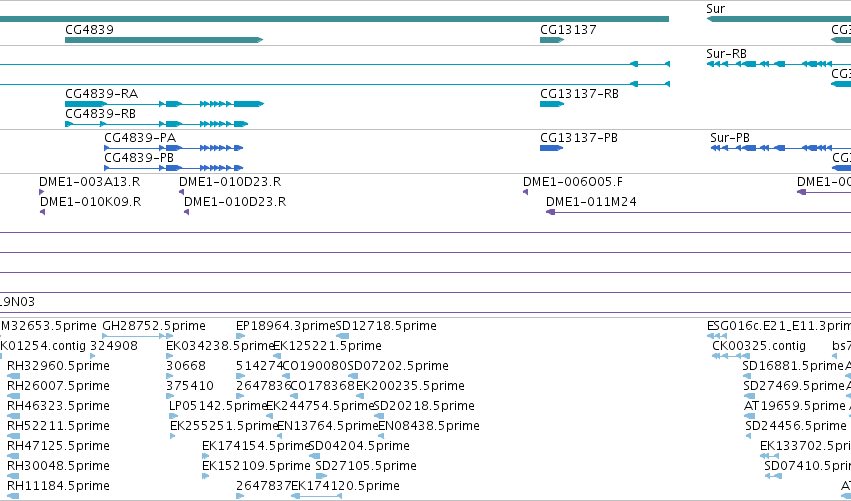851x501 pixels.
Task: Select the 375410 feature label
Action: pyautogui.click(x=190, y=386)
